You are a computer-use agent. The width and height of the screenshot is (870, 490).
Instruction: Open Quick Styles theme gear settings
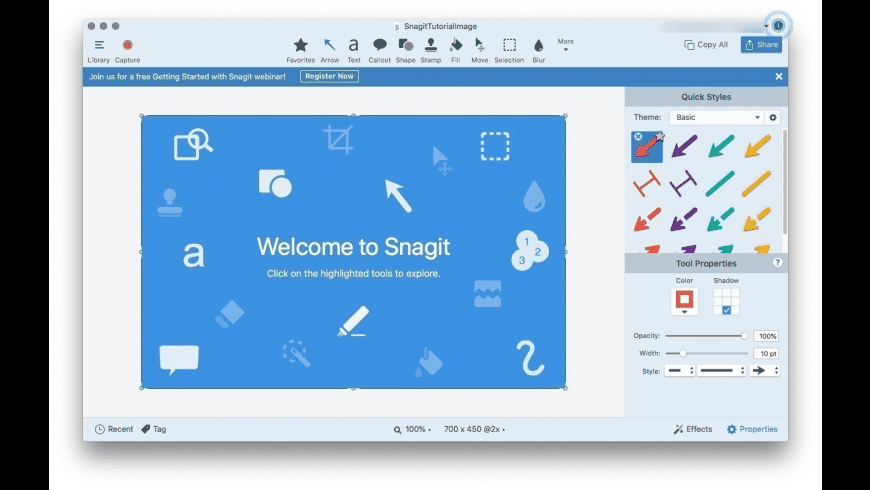point(773,117)
